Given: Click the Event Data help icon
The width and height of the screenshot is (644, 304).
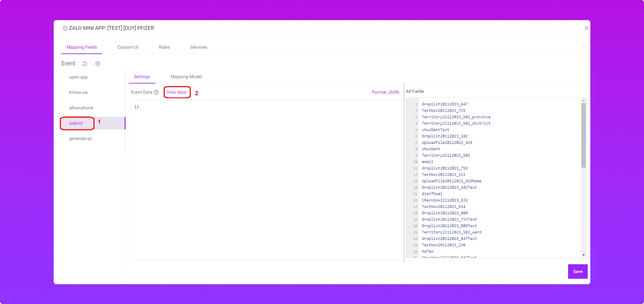Looking at the screenshot, I should 156,92.
